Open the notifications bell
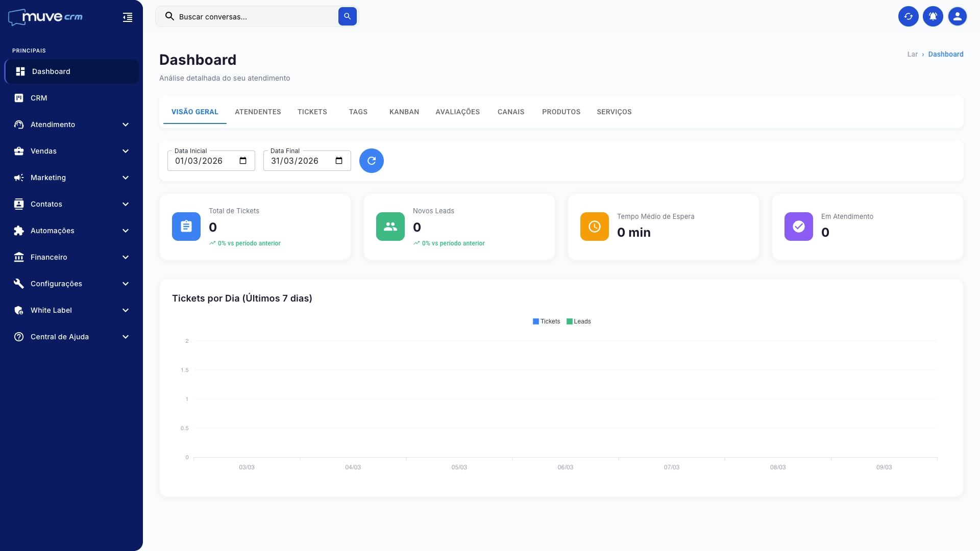The width and height of the screenshot is (980, 551). [933, 16]
